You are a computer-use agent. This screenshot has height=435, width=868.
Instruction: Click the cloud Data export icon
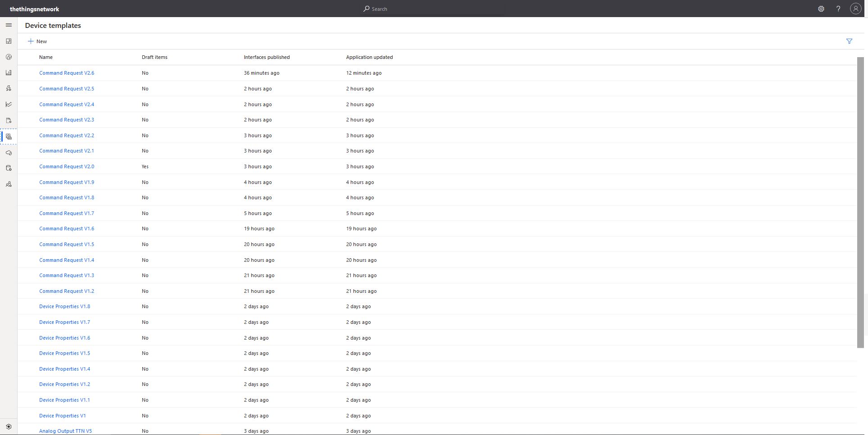click(9, 153)
